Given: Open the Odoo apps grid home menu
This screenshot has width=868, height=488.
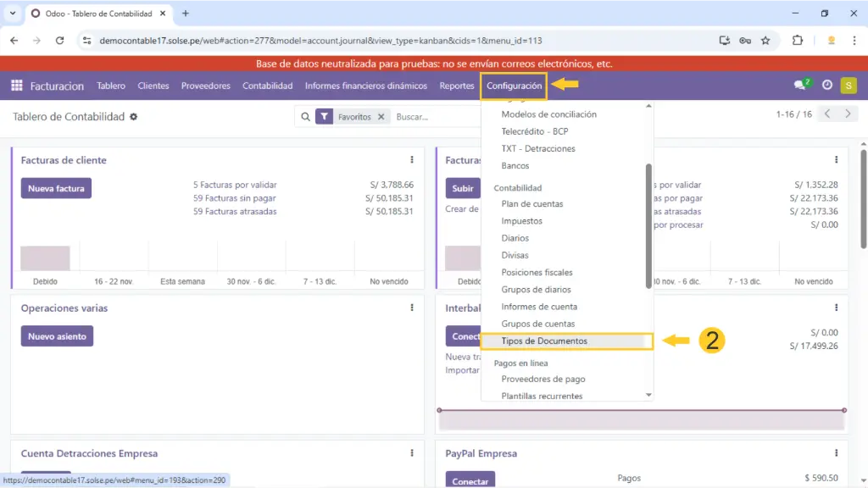Looking at the screenshot, I should coord(16,86).
